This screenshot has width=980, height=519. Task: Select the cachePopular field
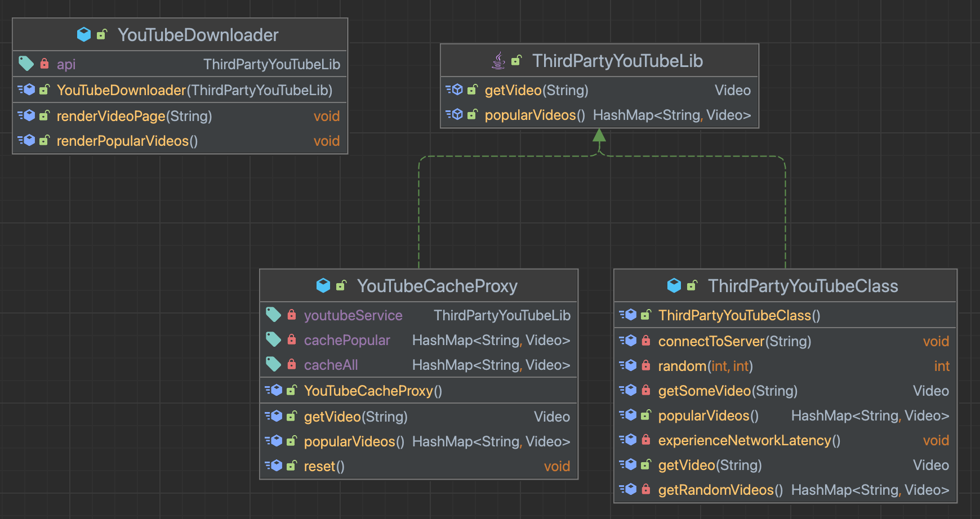click(x=347, y=340)
